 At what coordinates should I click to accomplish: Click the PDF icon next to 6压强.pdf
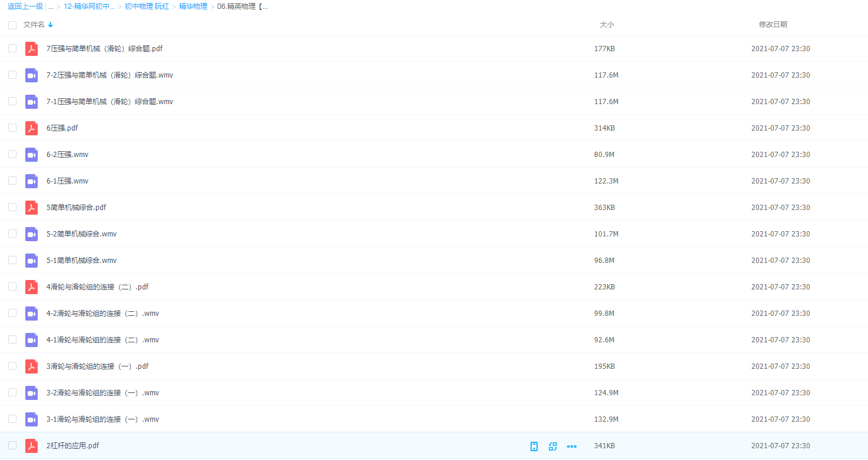coord(31,128)
